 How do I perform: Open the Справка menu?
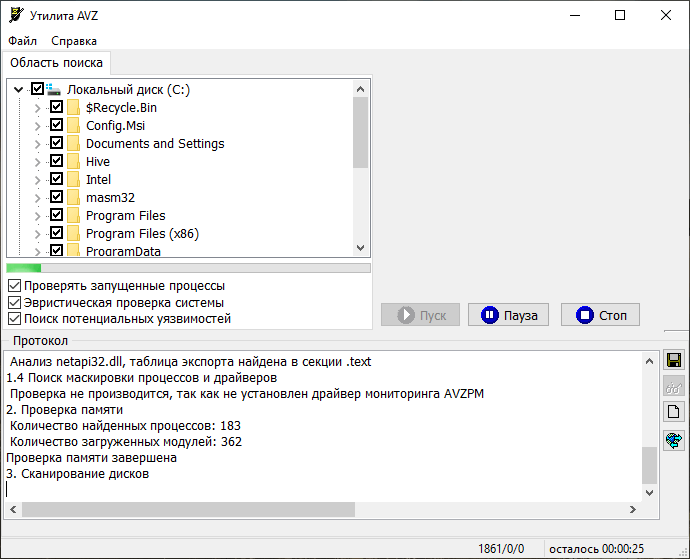(74, 41)
